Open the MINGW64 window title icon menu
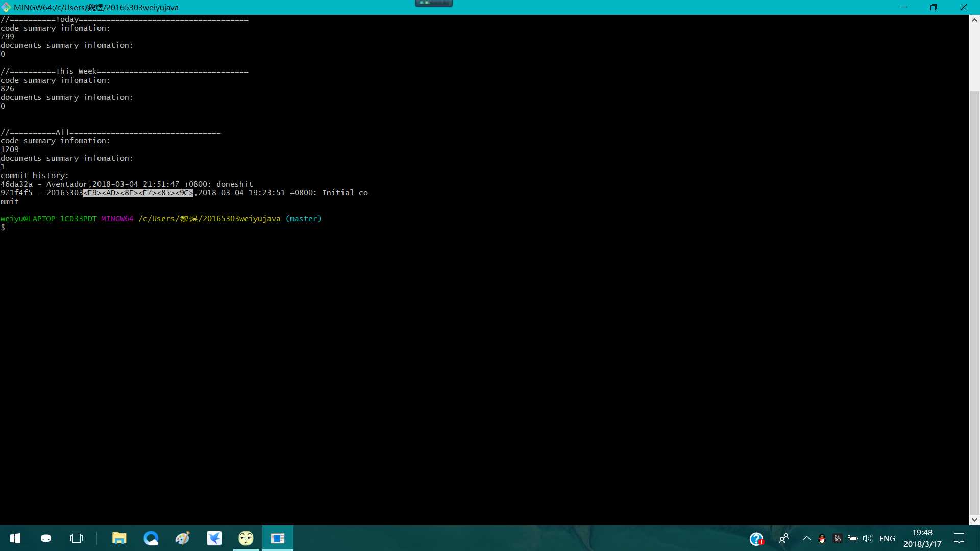The image size is (980, 551). [6, 7]
